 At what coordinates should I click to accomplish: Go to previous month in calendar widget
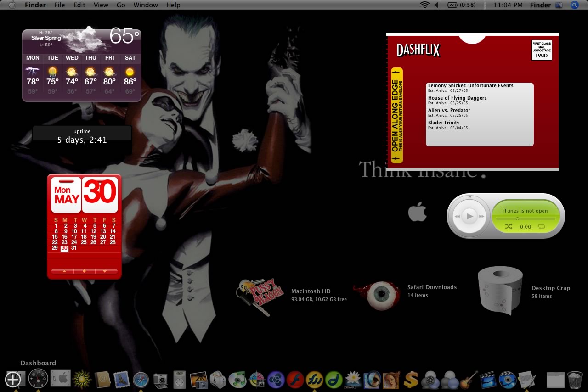[x=64, y=271]
